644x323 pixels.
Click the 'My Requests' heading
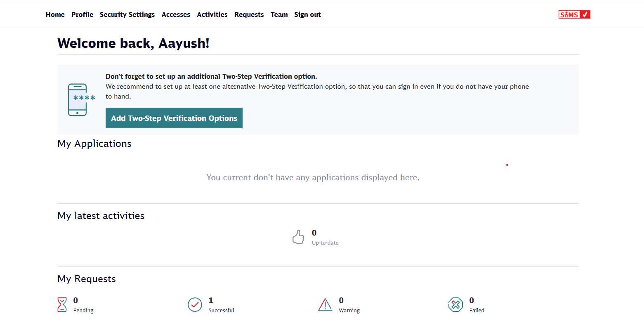pos(87,279)
